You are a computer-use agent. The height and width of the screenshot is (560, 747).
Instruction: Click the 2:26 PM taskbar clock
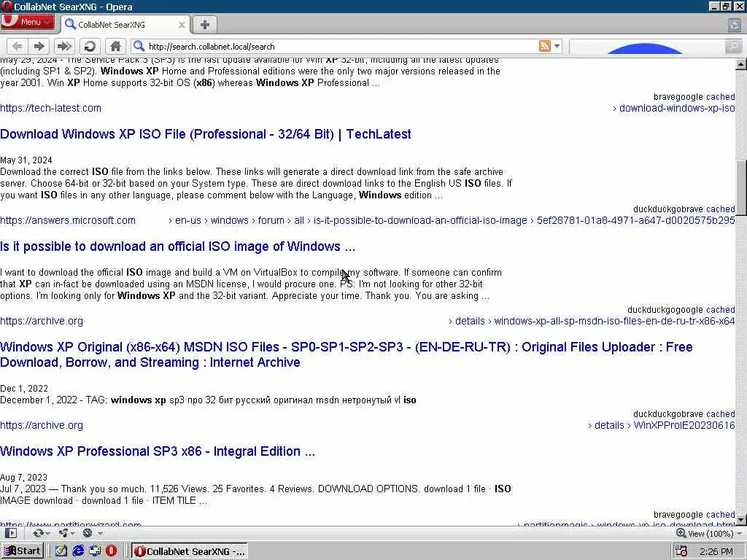716,551
